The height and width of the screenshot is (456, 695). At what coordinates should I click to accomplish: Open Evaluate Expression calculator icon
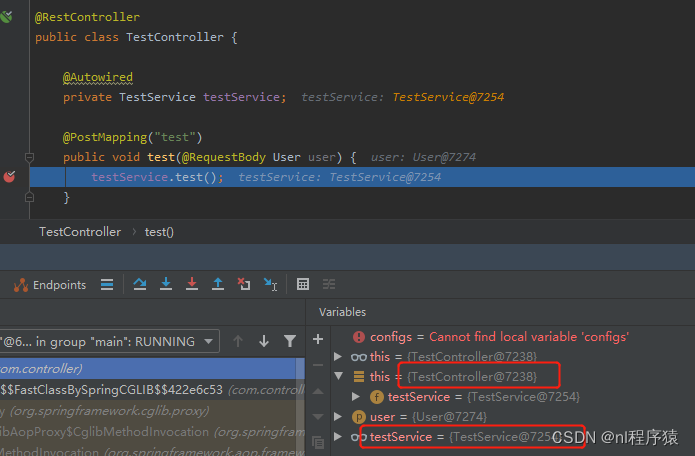303,284
